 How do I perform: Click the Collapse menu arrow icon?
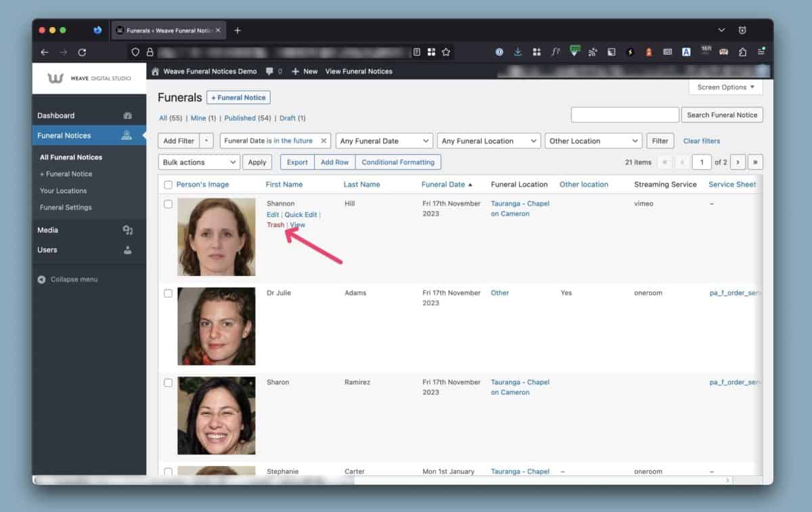[42, 279]
